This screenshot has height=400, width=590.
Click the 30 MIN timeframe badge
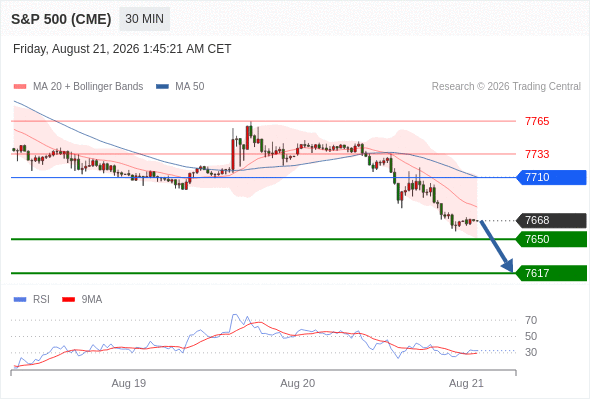click(x=144, y=19)
